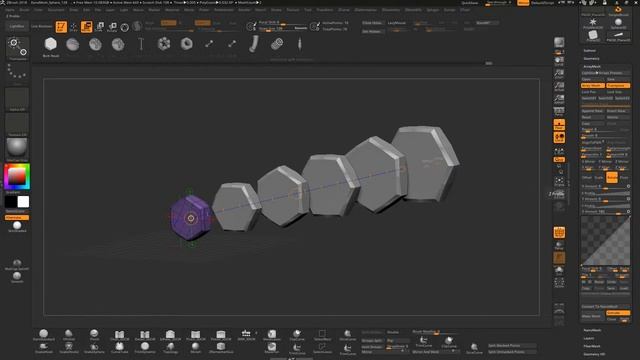Viewport: 640px width, 360px height.
Task: Open the Transform menu
Action: click(325, 10)
